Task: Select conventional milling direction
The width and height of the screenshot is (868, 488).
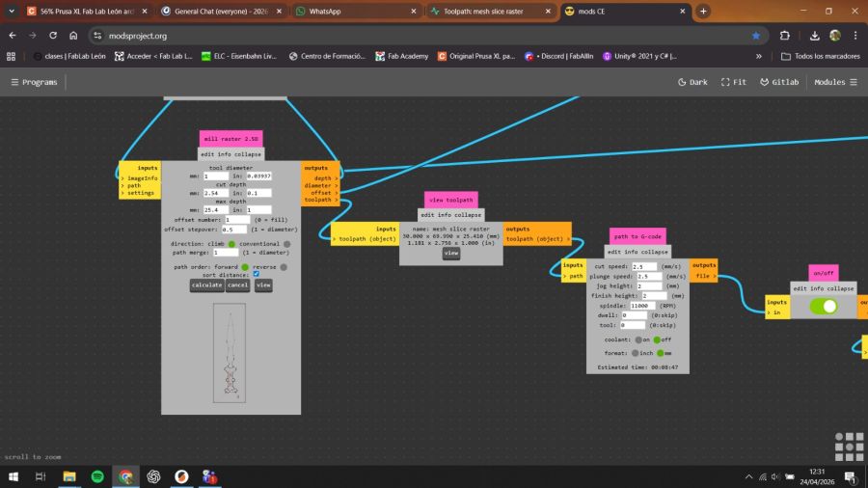Action: click(x=286, y=243)
